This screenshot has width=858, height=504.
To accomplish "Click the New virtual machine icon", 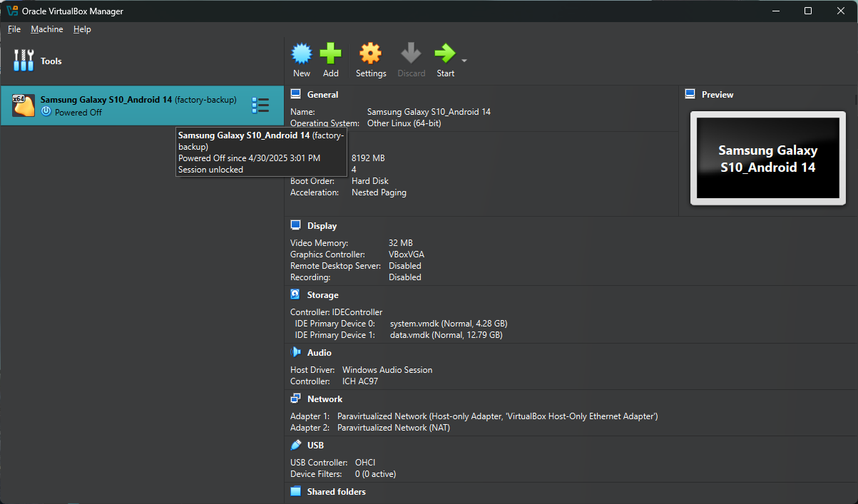I will point(302,53).
